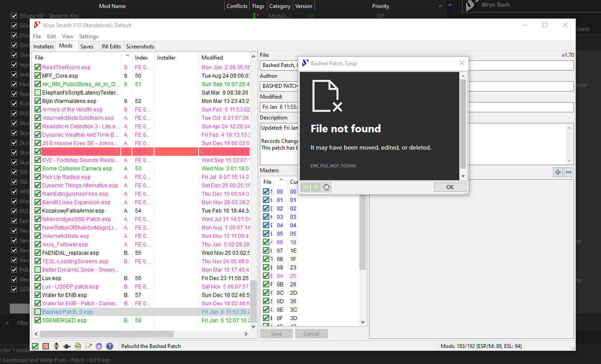Click the sort arrow column header in the mod list
Screen dimensions: 601x364
(x=127, y=58)
